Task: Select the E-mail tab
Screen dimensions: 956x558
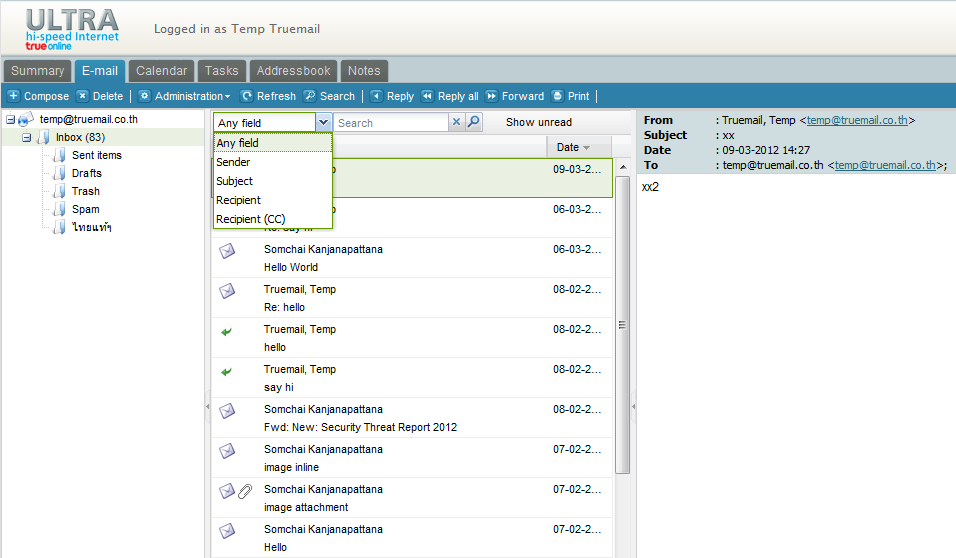Action: [100, 71]
